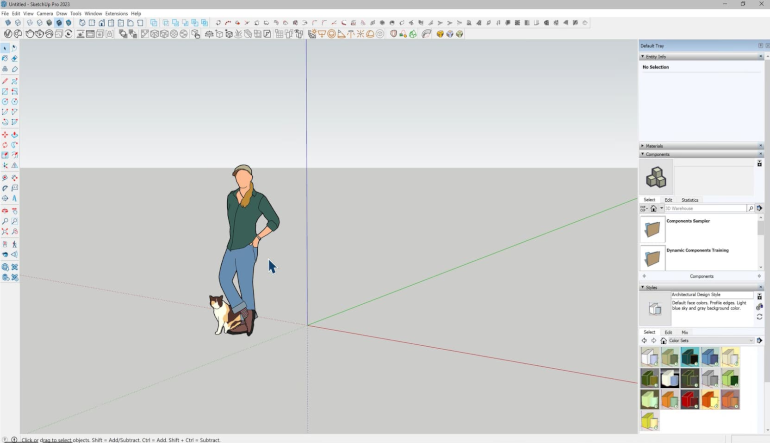Click the Components home icon

pyautogui.click(x=654, y=208)
